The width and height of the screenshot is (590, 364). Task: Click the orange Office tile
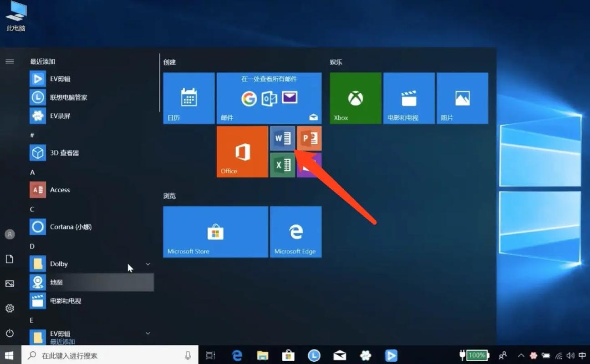(242, 152)
